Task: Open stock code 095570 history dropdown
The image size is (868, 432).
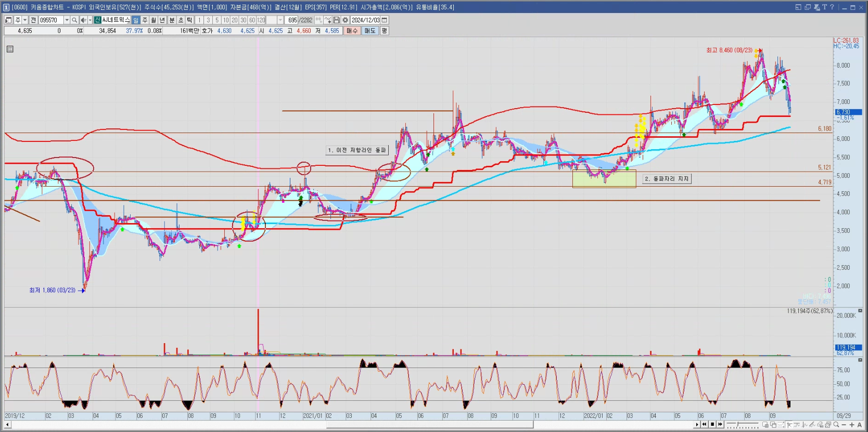Action: click(x=67, y=20)
